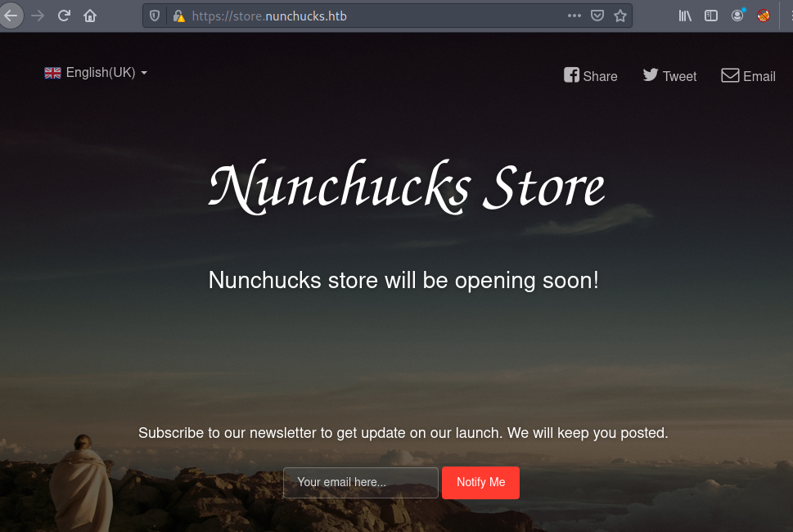Open the Firefox account menu
Viewport: 793px width, 532px height.
[737, 16]
